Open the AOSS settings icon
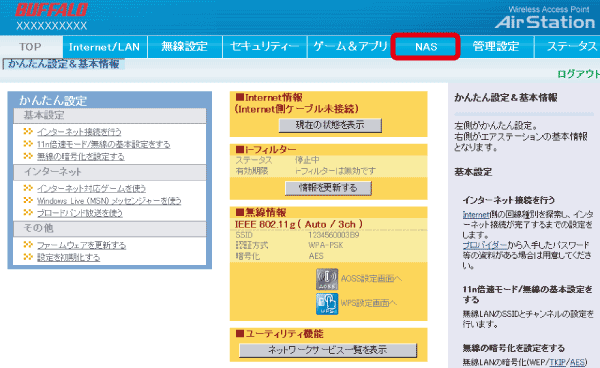This screenshot has height=368, width=600. [327, 279]
